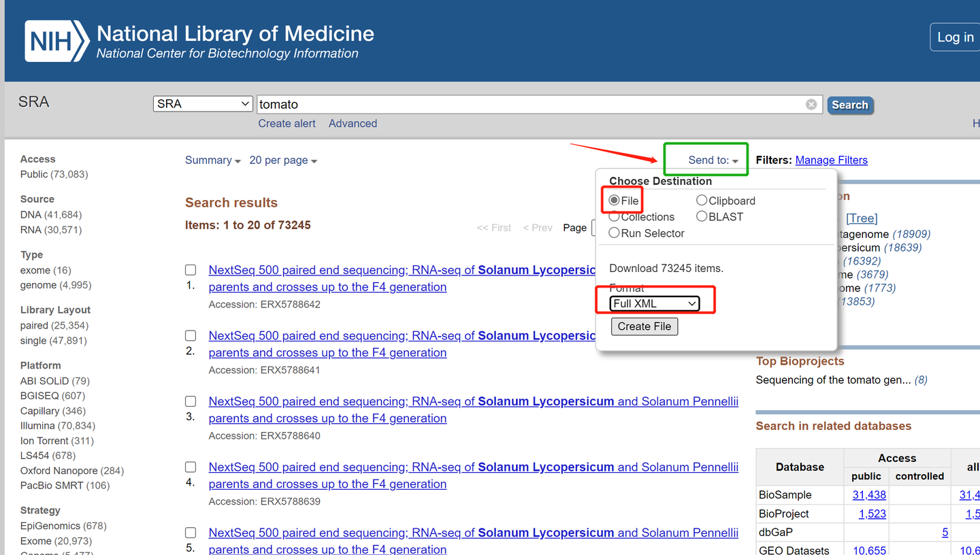The image size is (980, 555).
Task: Tick the checkbox for result 3
Action: (x=191, y=401)
